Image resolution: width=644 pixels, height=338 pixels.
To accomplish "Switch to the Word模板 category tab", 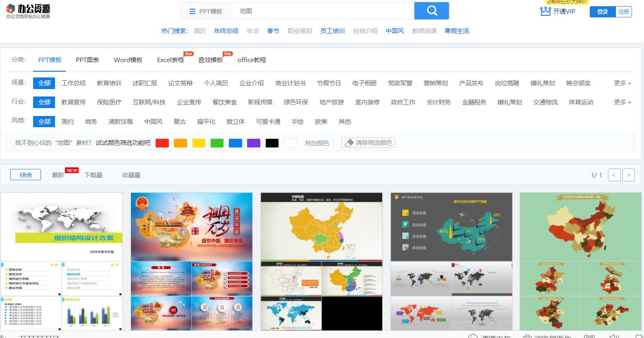I will (128, 60).
